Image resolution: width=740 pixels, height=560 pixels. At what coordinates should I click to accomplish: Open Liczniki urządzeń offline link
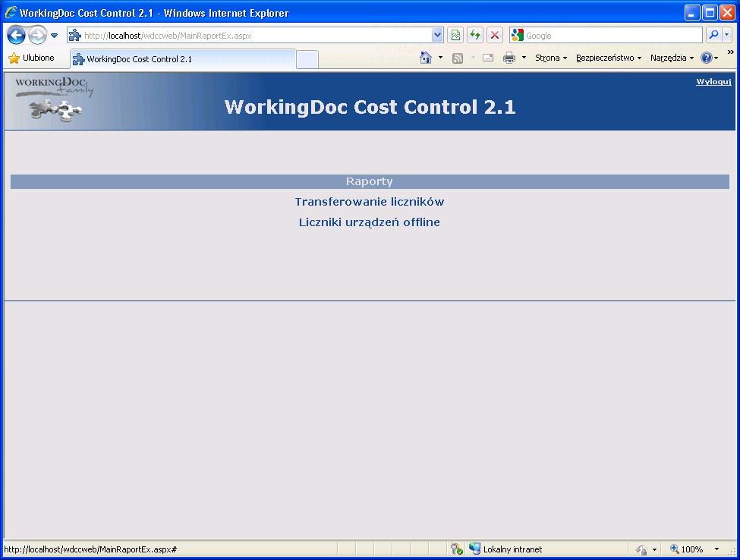pos(370,222)
